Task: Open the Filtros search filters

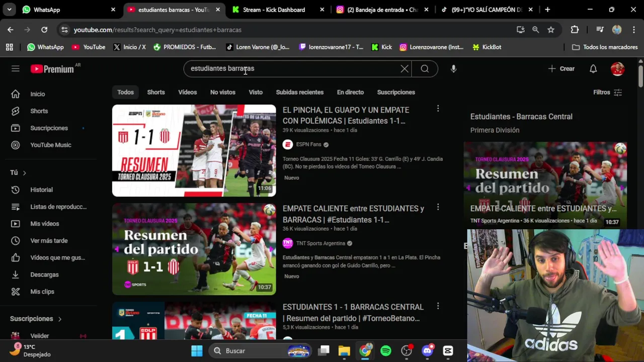Action: click(x=607, y=93)
